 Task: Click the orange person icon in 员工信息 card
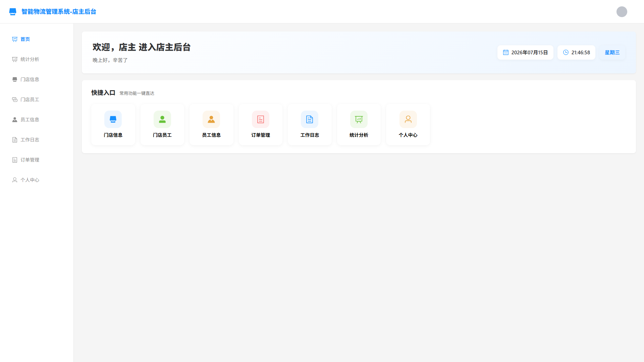(x=211, y=119)
